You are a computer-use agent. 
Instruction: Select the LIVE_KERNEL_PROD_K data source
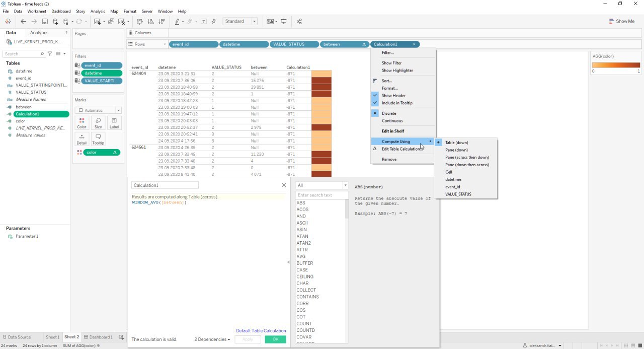(34, 42)
